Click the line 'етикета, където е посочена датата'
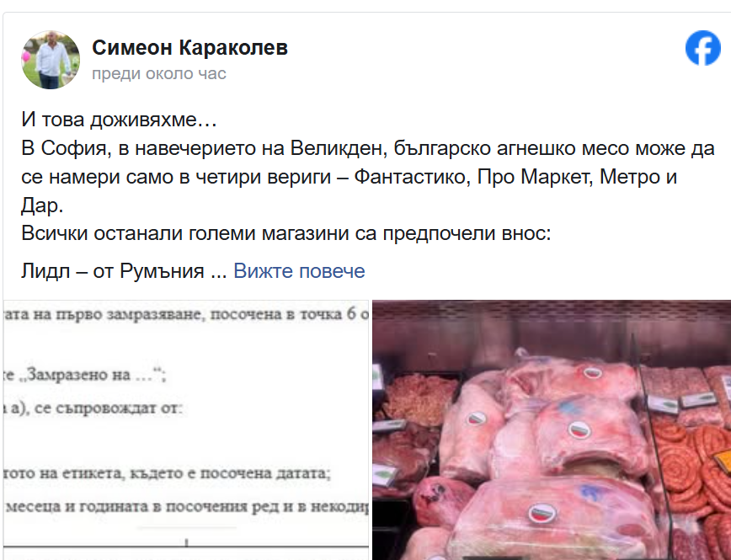 196,473
